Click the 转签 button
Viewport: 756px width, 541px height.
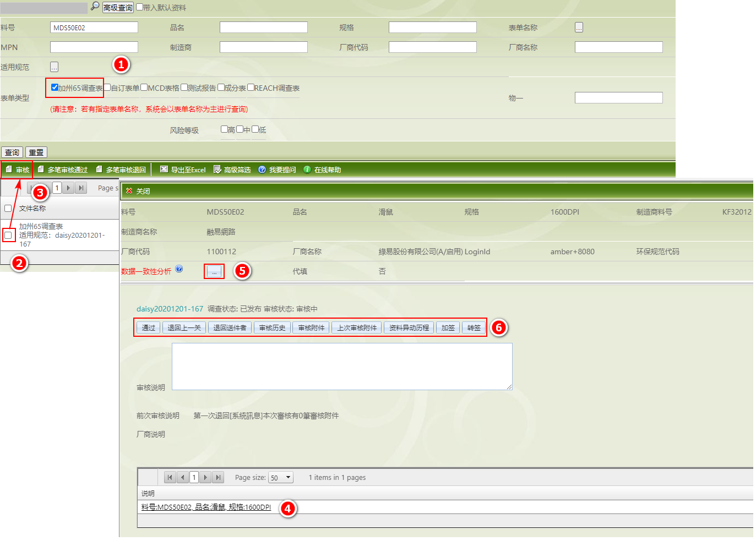[474, 327]
